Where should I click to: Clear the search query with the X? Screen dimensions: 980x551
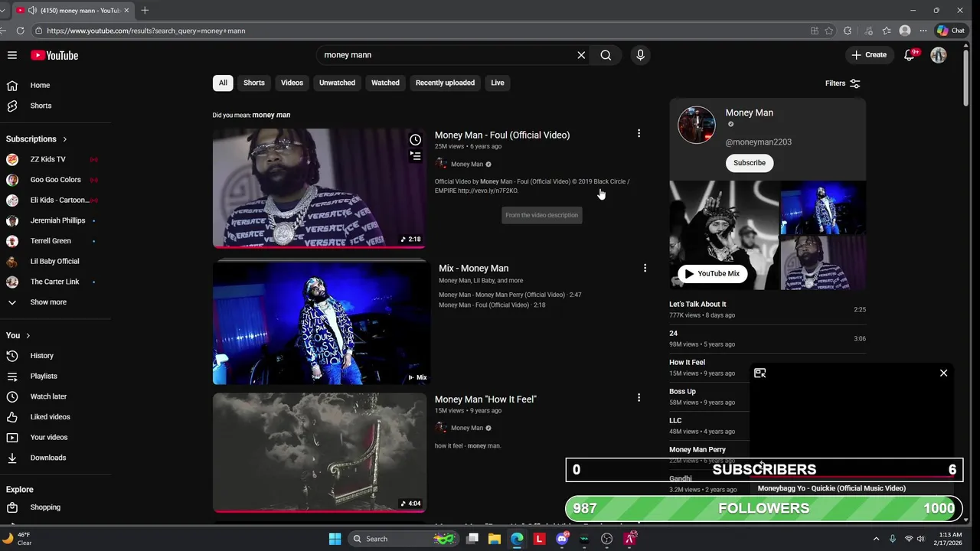click(581, 55)
